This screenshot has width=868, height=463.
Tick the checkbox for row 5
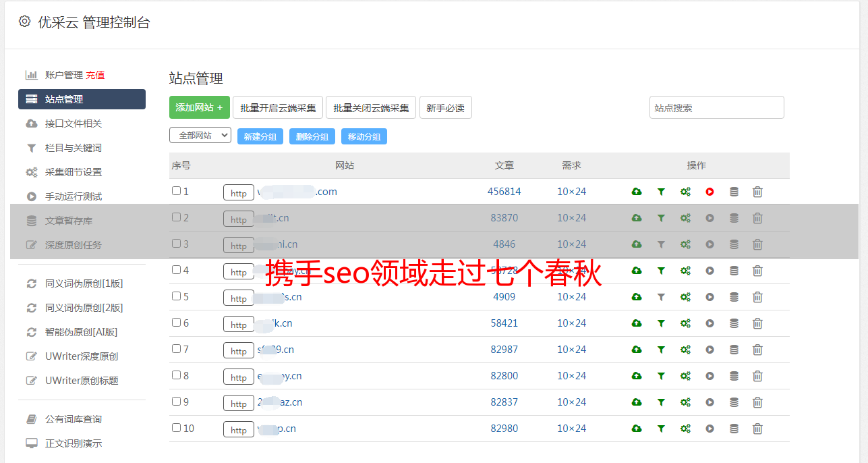tap(176, 296)
